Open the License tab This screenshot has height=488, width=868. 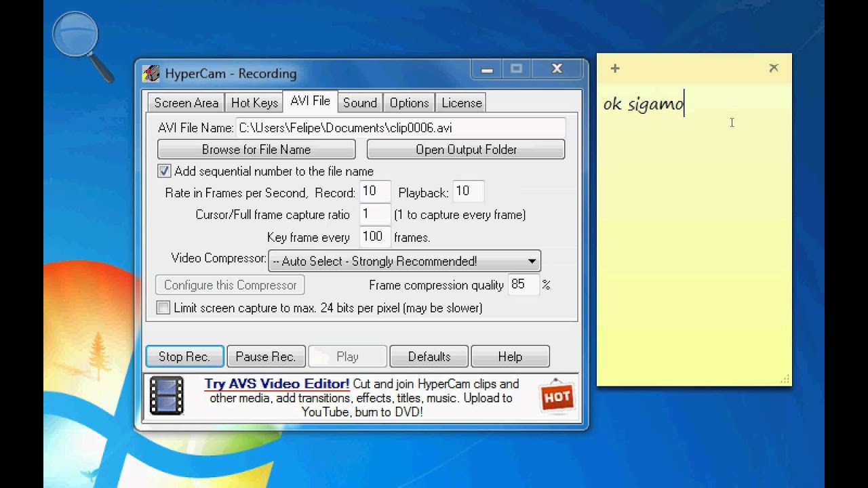(x=461, y=103)
